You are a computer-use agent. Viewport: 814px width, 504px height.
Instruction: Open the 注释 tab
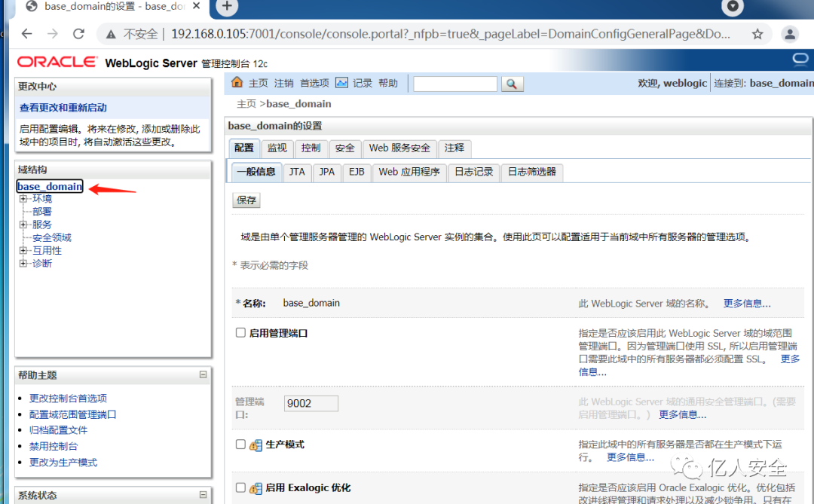click(x=454, y=148)
